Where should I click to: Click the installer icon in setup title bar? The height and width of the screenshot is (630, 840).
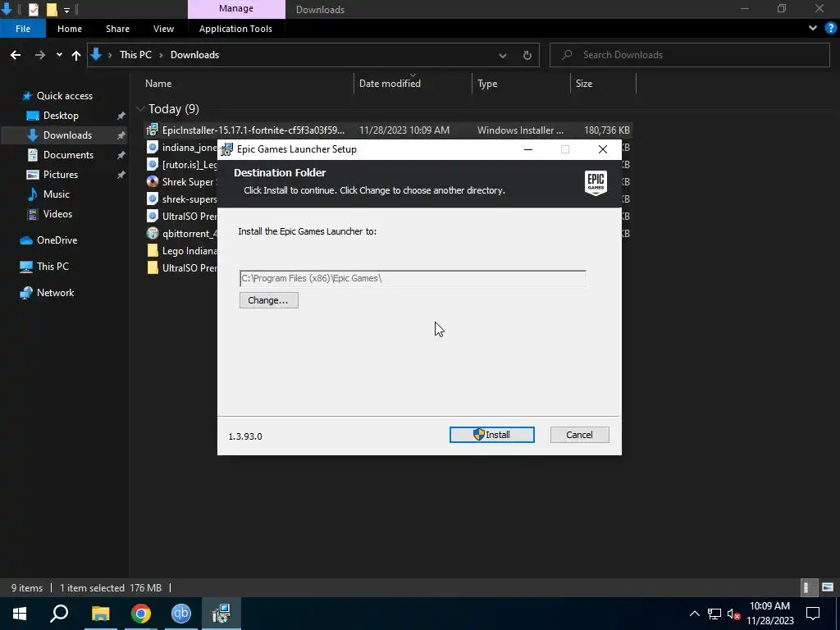[x=226, y=149]
